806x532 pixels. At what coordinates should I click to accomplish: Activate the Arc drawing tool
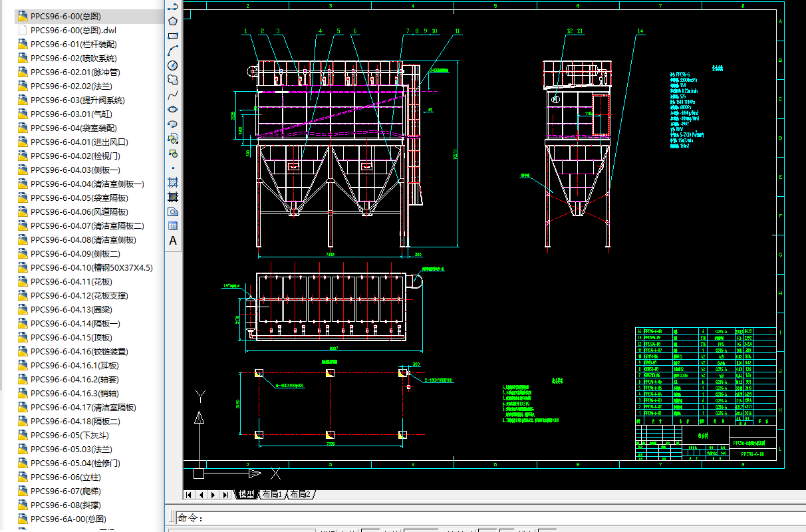(173, 51)
